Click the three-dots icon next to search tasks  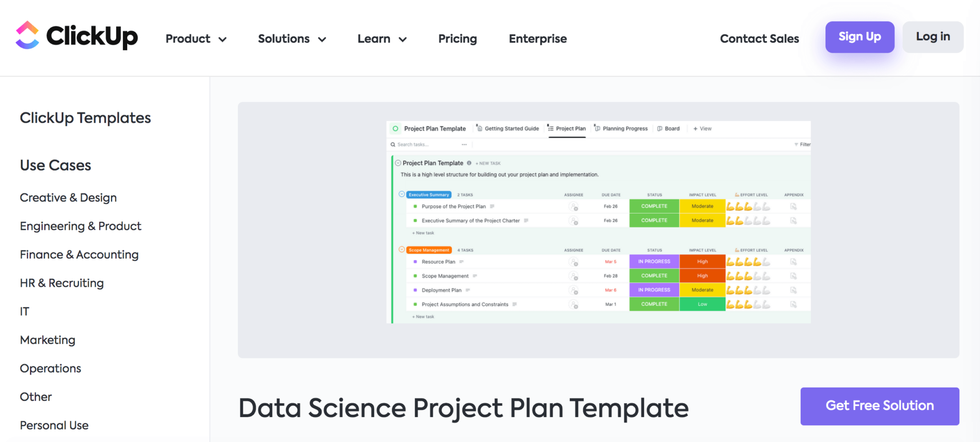(464, 145)
